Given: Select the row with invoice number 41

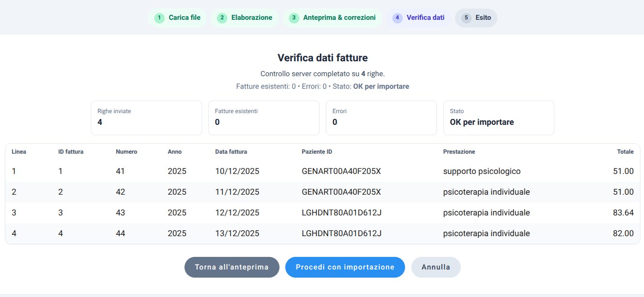Looking at the screenshot, I should click(322, 172).
